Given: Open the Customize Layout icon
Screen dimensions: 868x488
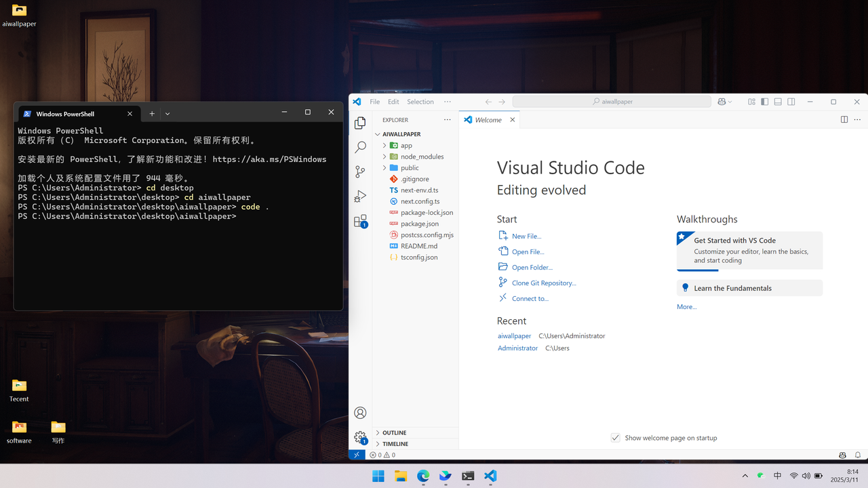Looking at the screenshot, I should point(751,102).
